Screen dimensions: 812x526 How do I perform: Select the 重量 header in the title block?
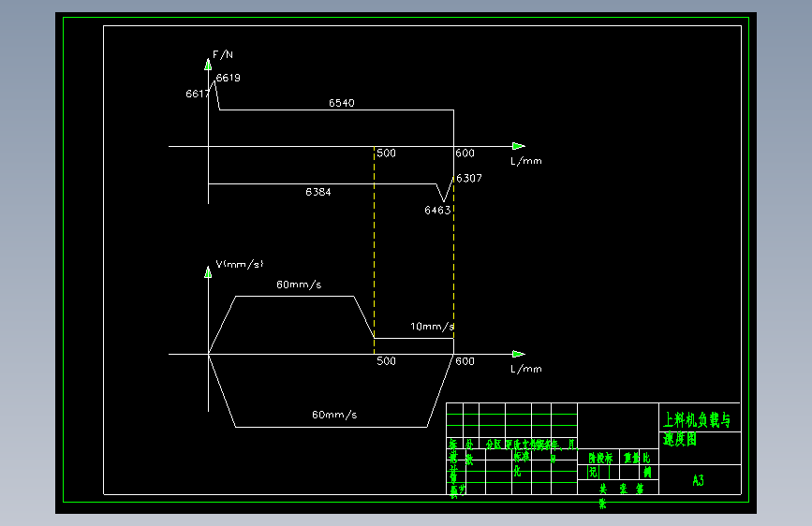631,458
